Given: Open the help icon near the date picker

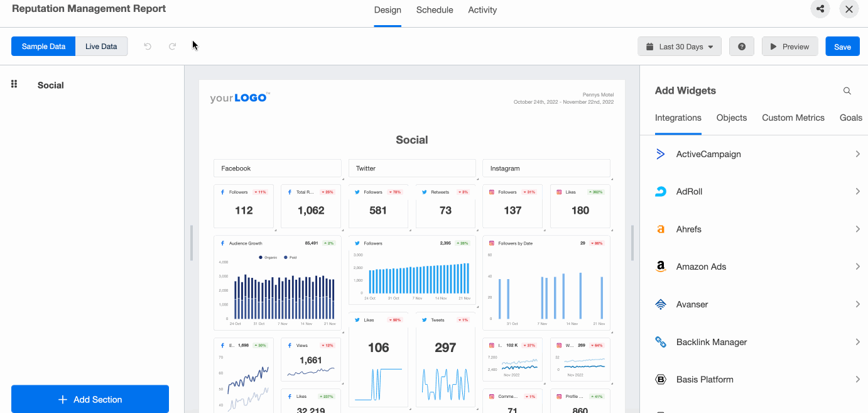Looking at the screenshot, I should coord(741,46).
